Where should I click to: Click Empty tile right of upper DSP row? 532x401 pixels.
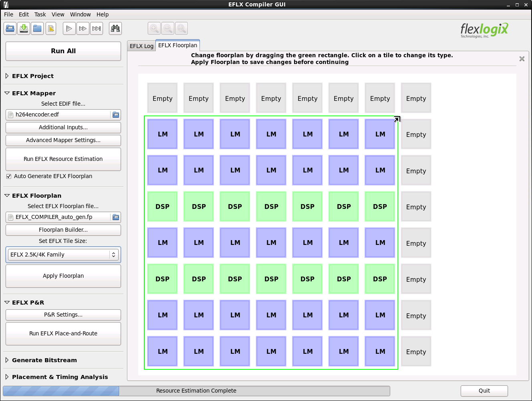tap(416, 207)
